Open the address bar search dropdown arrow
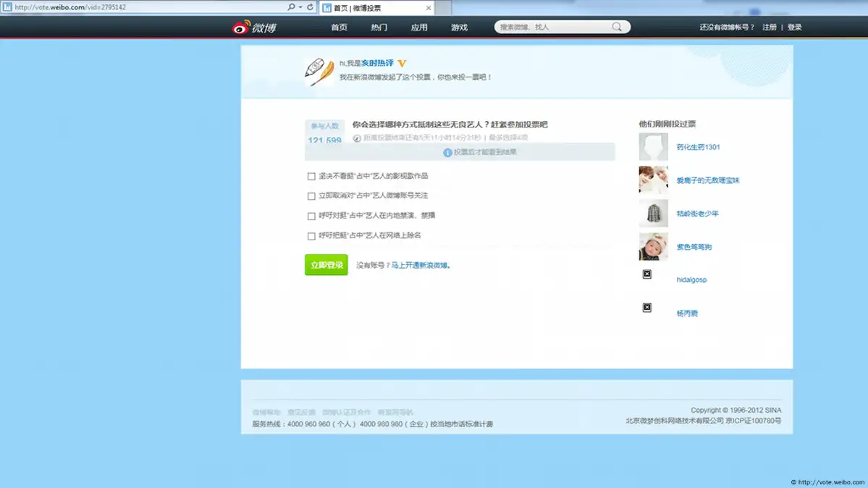The height and width of the screenshot is (488, 868). tap(300, 7)
